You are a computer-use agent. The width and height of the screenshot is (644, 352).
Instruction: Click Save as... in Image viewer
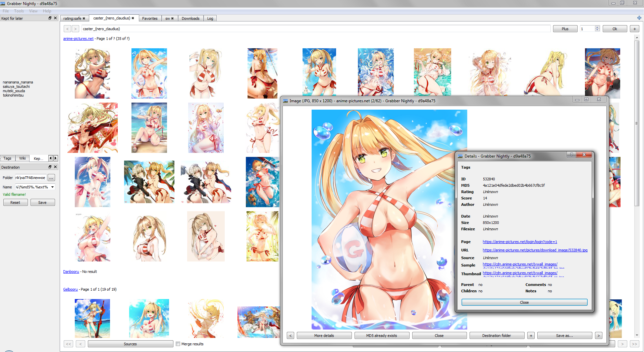pos(565,336)
